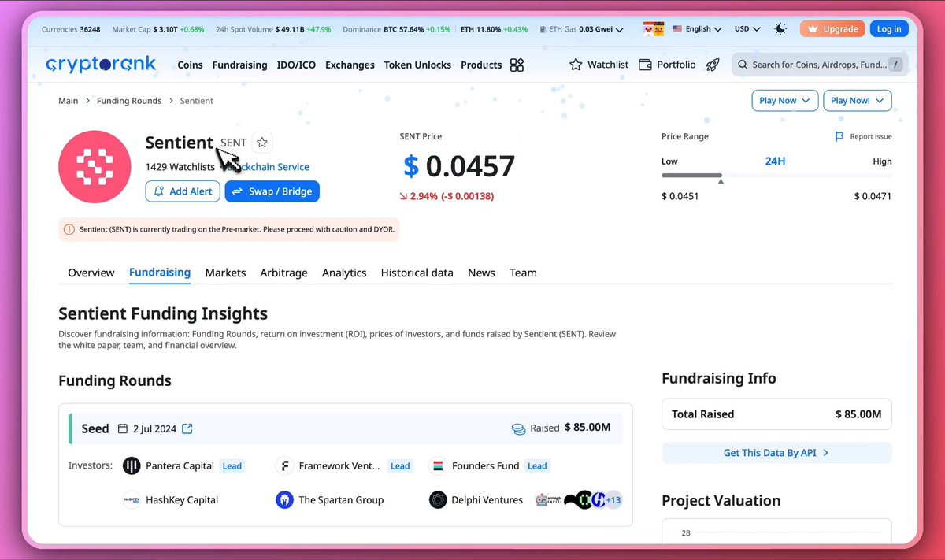Viewport: 945px width, 560px height.
Task: Click the Watchlist star icon in navbar
Action: (x=576, y=65)
